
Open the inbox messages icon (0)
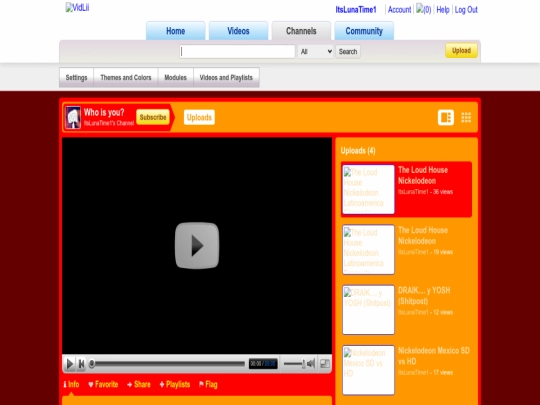pos(423,9)
